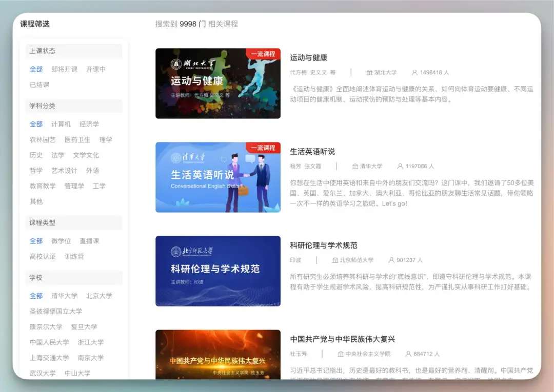Open the 科研伦理与学术规范 course thumbnail

coord(218,271)
